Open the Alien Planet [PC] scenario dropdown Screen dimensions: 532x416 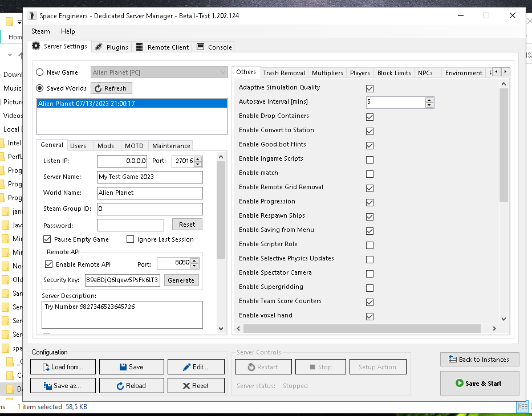click(159, 72)
